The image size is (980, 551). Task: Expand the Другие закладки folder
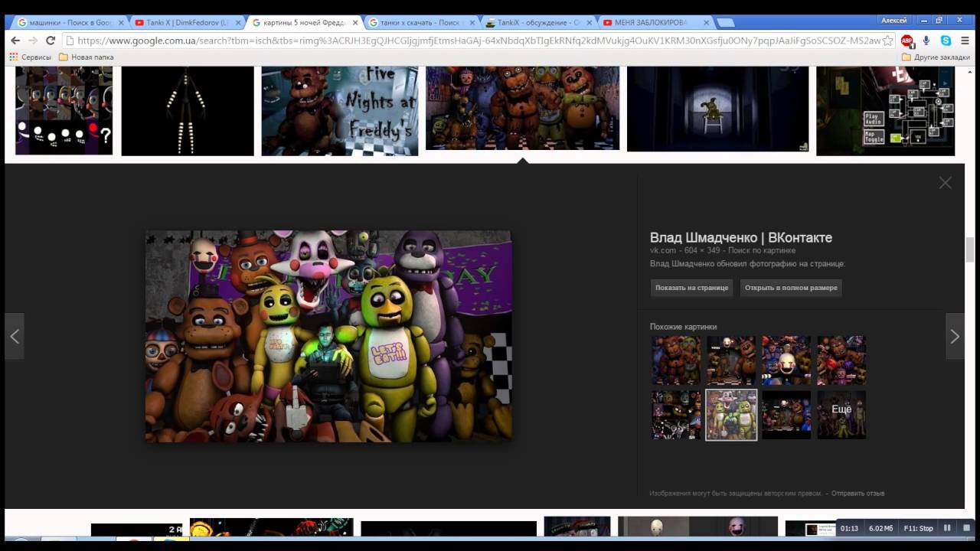tap(936, 57)
